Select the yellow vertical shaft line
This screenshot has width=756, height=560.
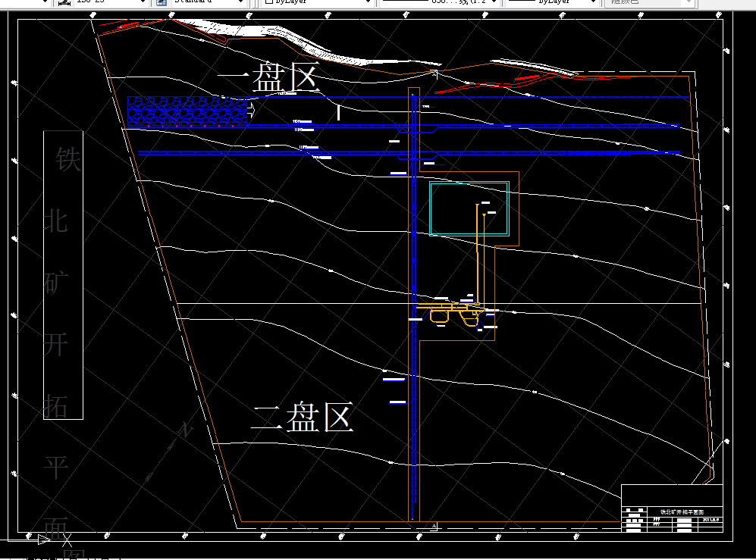(477, 253)
